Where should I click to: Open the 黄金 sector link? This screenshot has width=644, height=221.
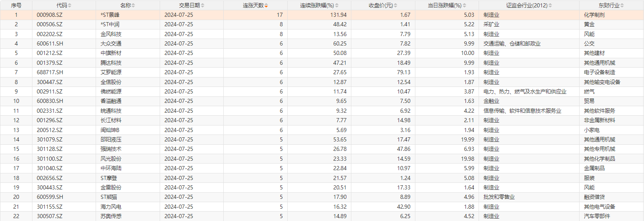589,24
